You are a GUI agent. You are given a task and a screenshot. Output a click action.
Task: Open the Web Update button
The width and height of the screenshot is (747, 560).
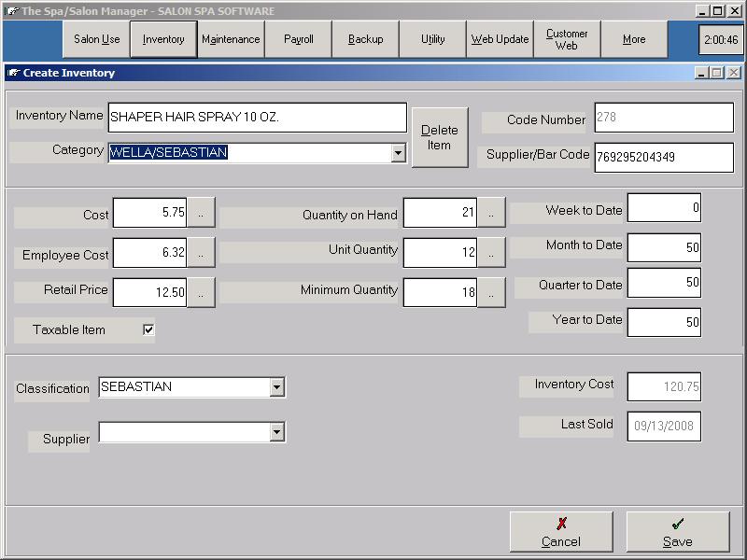tap(500, 40)
